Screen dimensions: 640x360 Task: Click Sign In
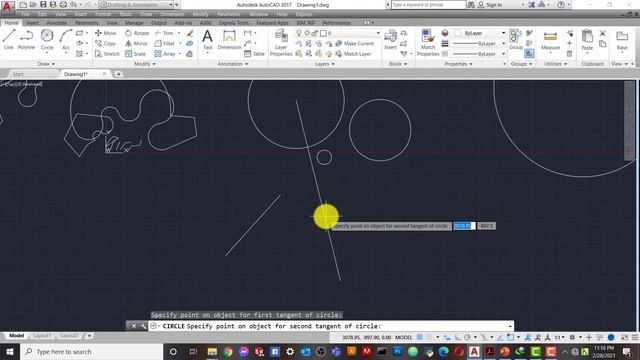pos(490,5)
